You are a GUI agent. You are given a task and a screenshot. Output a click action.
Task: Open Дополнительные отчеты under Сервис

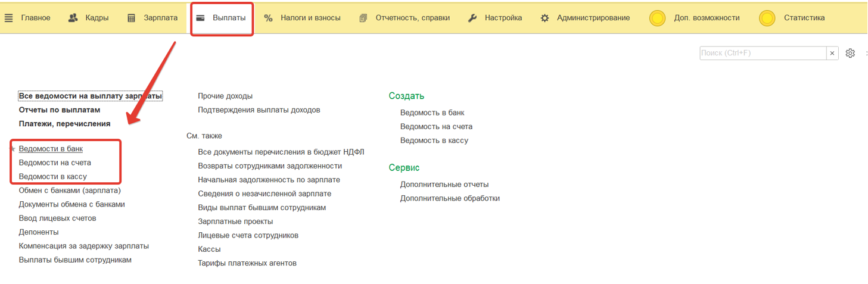click(444, 185)
